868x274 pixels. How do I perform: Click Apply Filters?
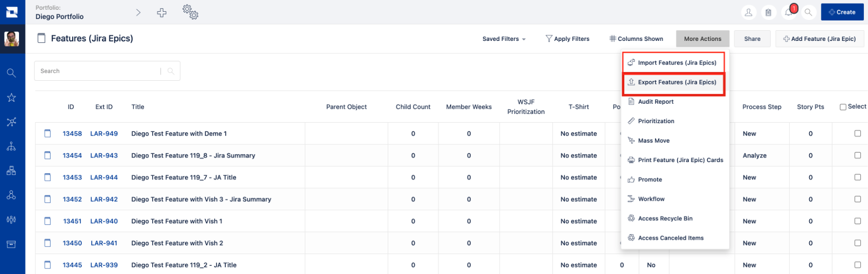coord(567,39)
